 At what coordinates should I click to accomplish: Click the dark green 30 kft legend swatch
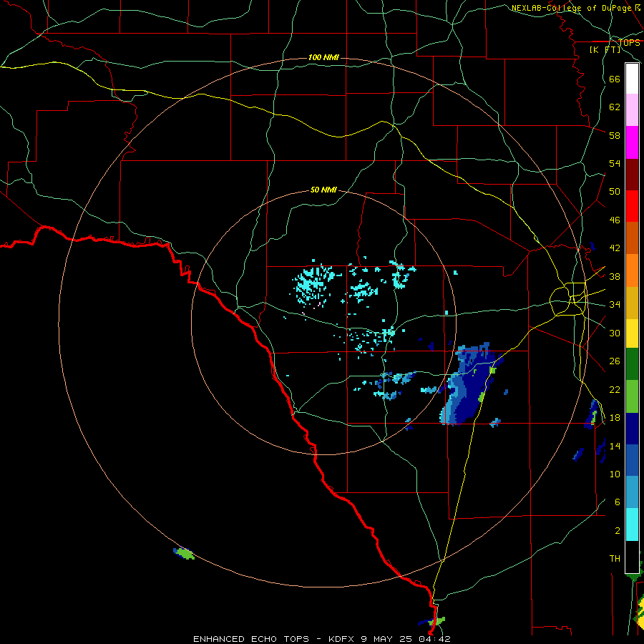[632, 364]
